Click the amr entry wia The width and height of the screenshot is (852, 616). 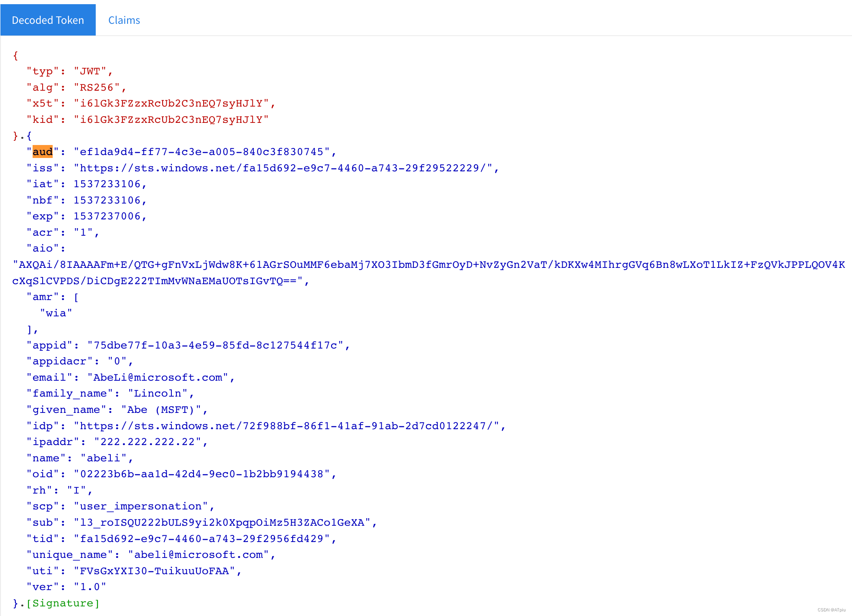56,313
